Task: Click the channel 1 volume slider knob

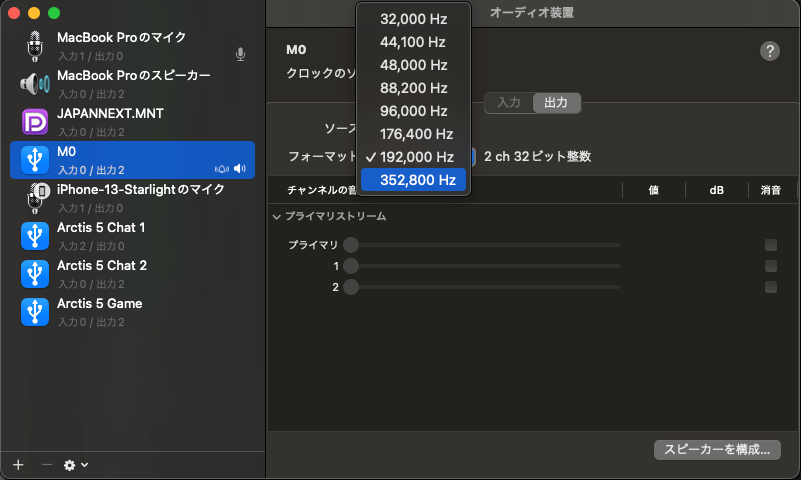Action: tap(351, 266)
